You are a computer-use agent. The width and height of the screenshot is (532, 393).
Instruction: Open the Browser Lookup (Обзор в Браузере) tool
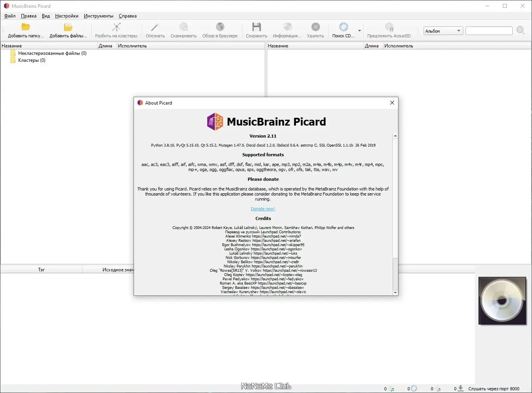(220, 27)
